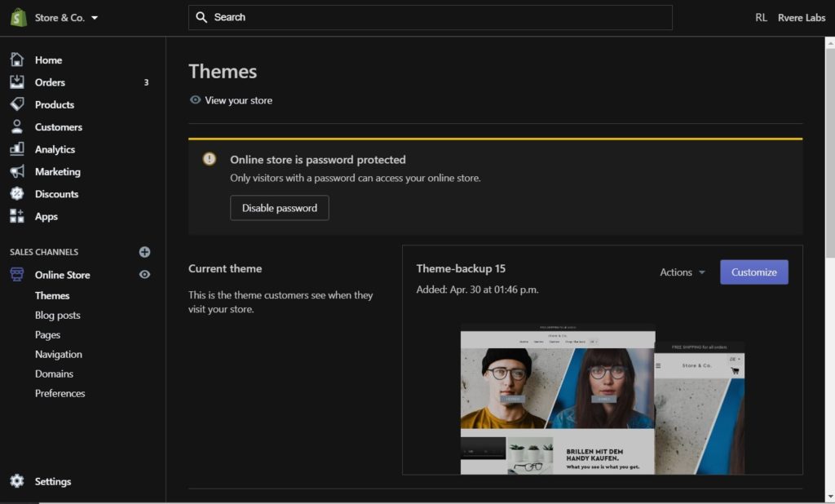
Task: Open the Actions dropdown menu
Action: coord(683,272)
